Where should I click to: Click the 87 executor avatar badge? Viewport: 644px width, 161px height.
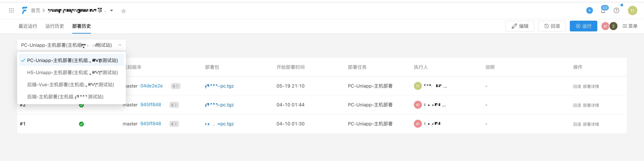coord(418,124)
